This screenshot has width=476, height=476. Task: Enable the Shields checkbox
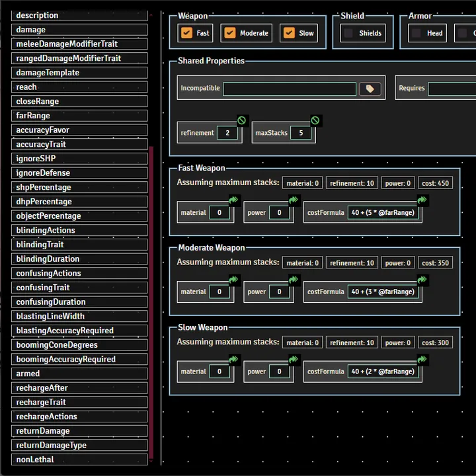point(348,33)
